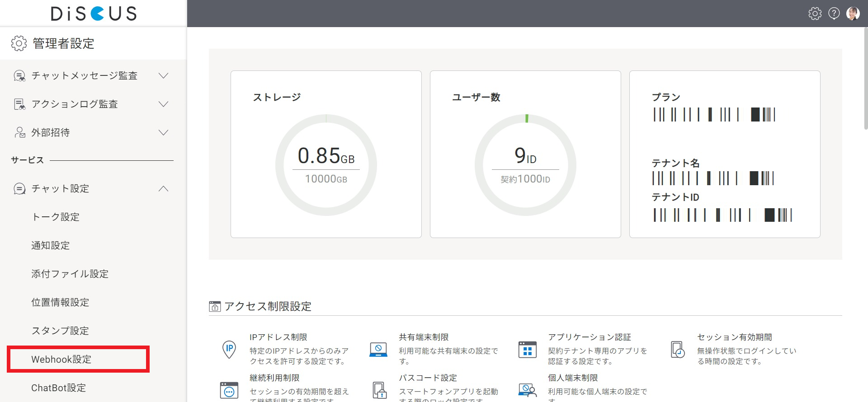
Task: Click the セッション有効期間 clock icon
Action: point(678,350)
